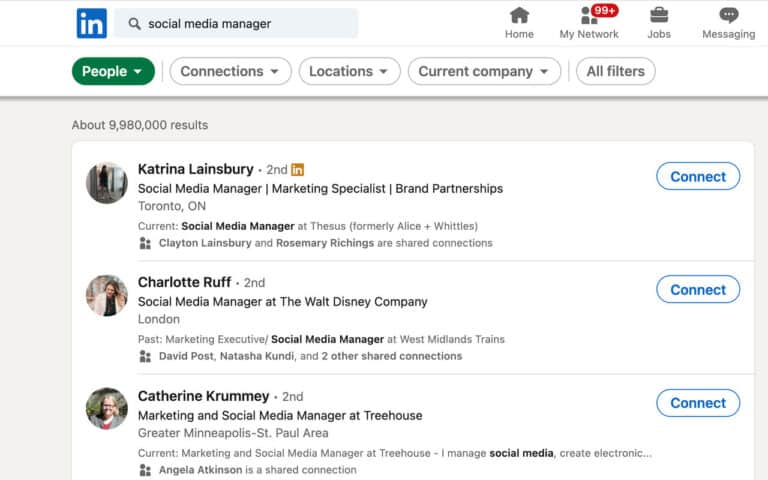Click Katrina Lainsbury's profile picture
This screenshot has height=480, width=768.
click(x=106, y=183)
